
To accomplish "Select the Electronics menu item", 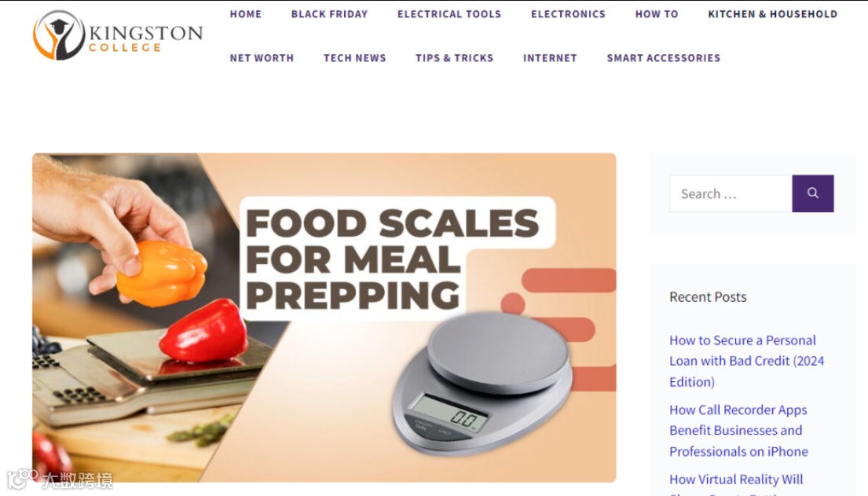I will pyautogui.click(x=568, y=14).
